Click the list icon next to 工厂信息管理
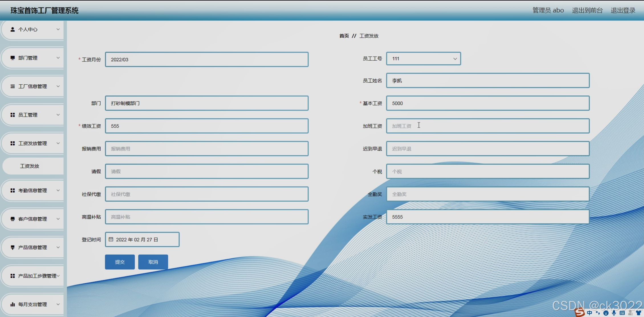The image size is (644, 317). (13, 86)
